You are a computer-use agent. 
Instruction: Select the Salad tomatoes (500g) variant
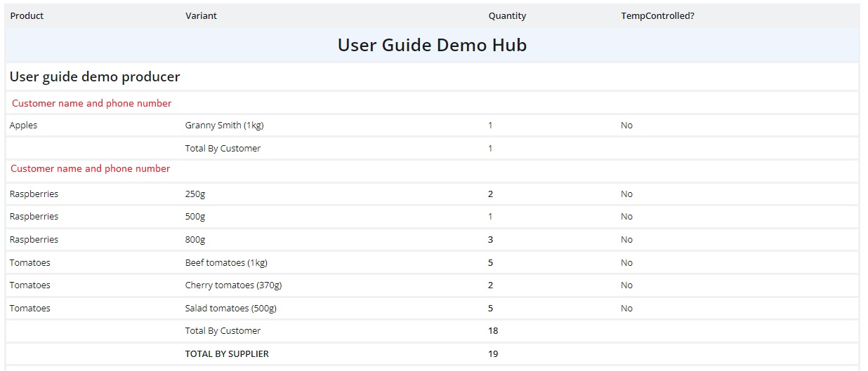(231, 309)
